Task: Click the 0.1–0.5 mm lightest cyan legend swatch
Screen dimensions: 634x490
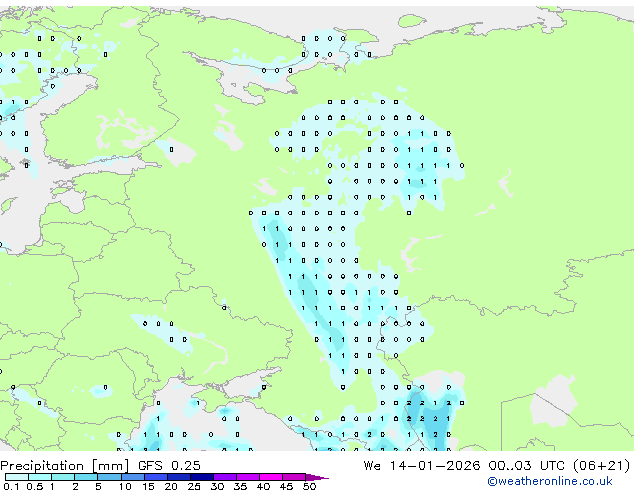Action: [x=17, y=477]
